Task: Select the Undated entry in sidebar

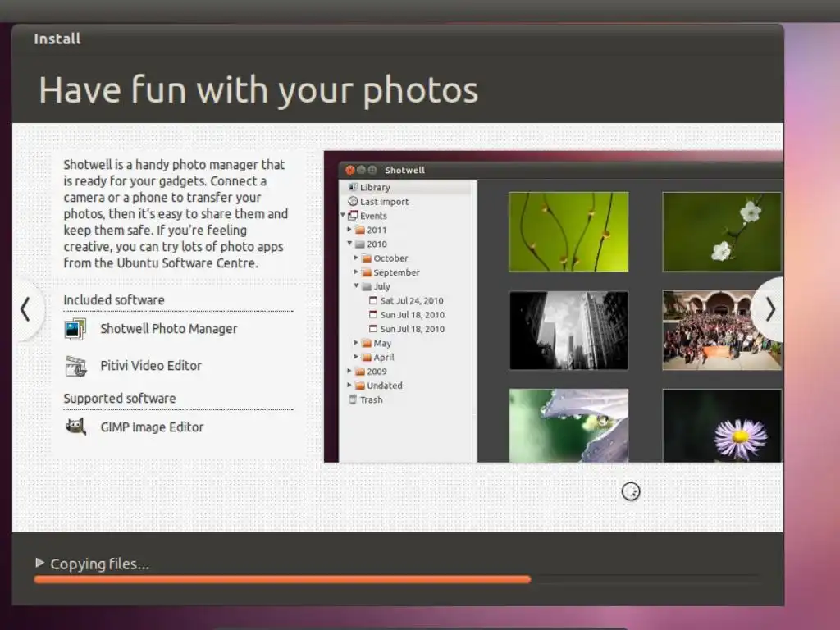Action: 384,386
